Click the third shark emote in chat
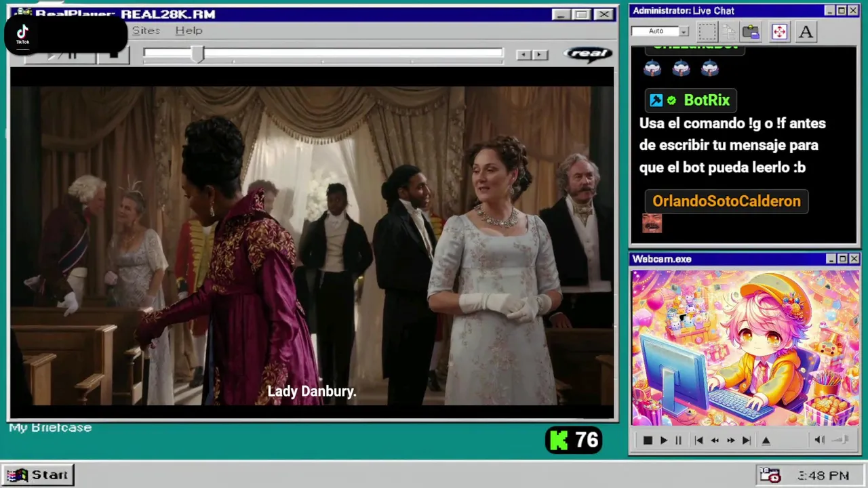 [710, 68]
